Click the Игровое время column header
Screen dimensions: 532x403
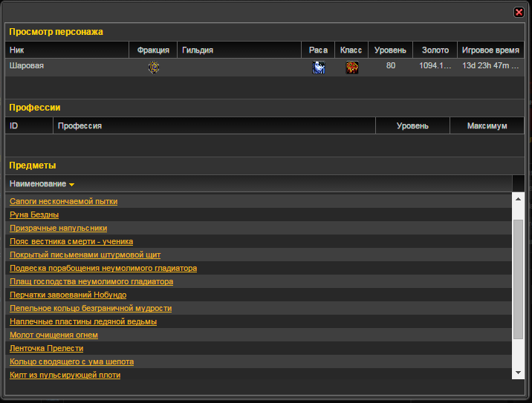click(490, 50)
